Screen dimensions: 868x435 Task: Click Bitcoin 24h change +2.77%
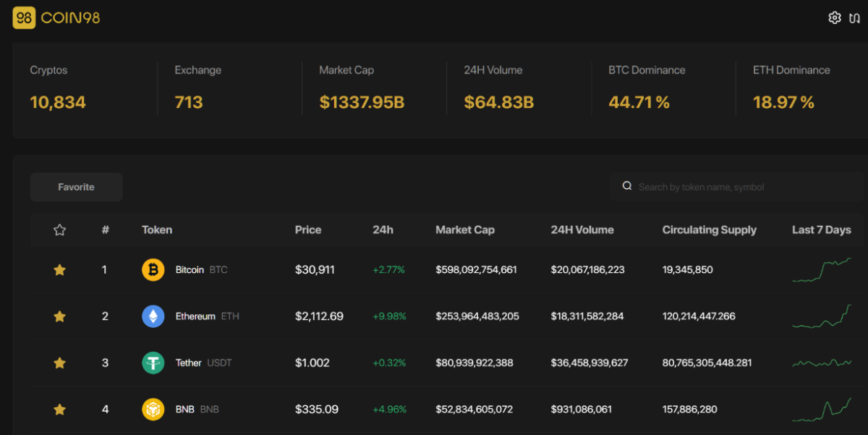(388, 270)
